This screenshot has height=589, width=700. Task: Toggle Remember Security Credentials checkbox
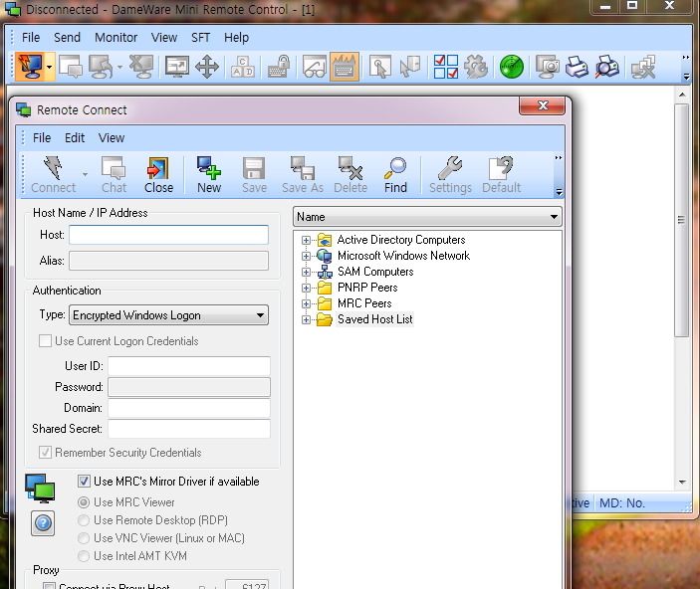pyautogui.click(x=45, y=453)
